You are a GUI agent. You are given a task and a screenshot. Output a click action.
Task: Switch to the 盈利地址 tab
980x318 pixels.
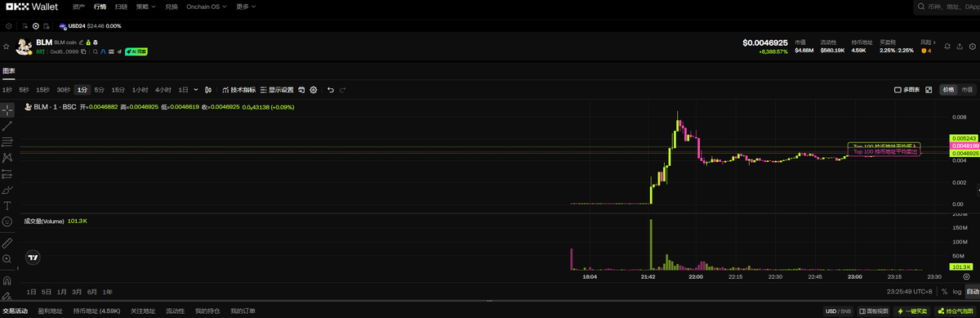pyautogui.click(x=50, y=311)
